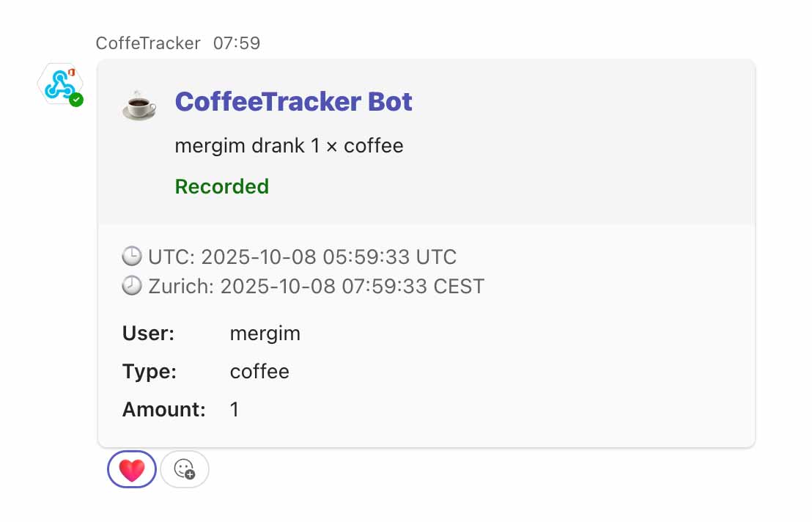Click the UTC timestamp line
Image resolution: width=812 pixels, height=522 pixels.
302,257
